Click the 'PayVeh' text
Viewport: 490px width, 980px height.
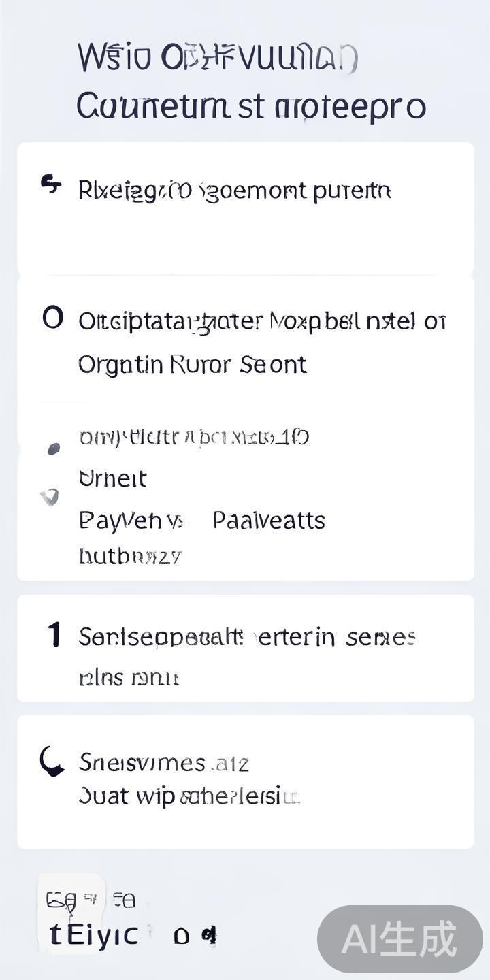click(x=130, y=521)
